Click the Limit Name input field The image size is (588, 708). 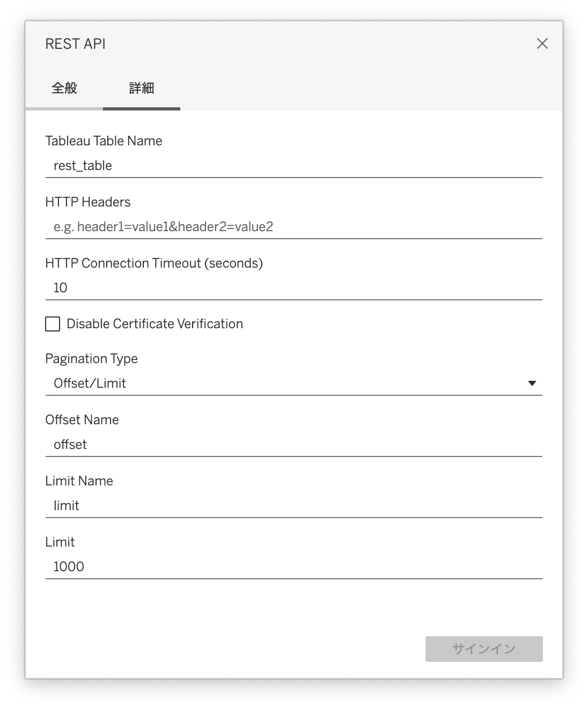coord(294,506)
